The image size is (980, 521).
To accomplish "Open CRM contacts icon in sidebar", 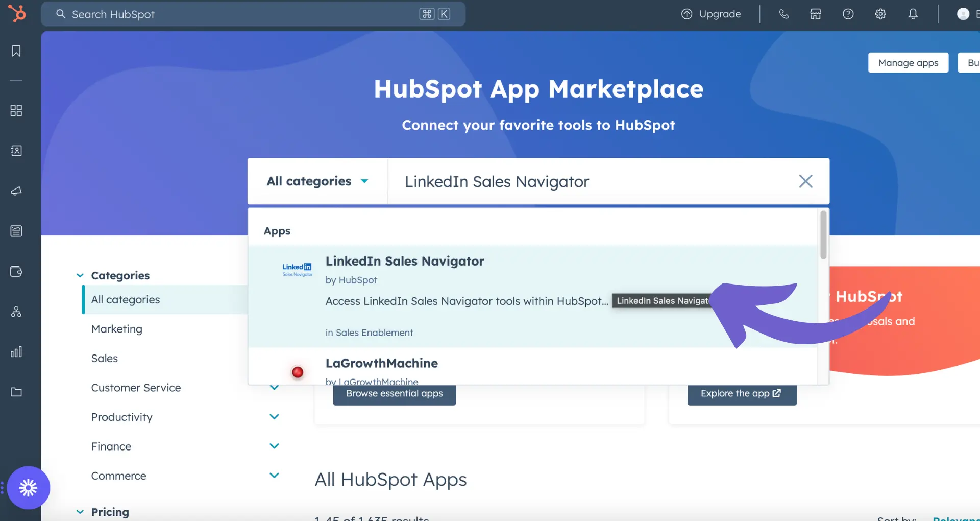I will click(x=16, y=151).
